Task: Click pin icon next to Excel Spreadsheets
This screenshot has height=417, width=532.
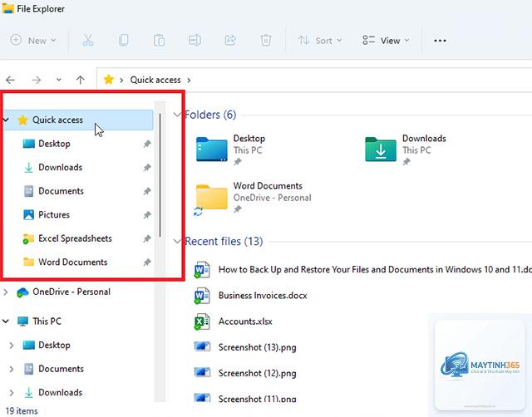Action: 147,238
